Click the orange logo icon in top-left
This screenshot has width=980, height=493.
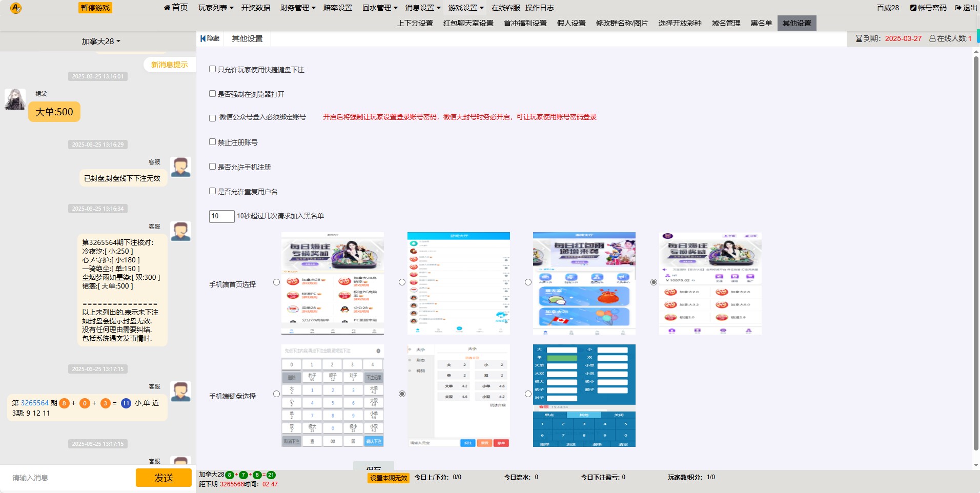click(16, 8)
